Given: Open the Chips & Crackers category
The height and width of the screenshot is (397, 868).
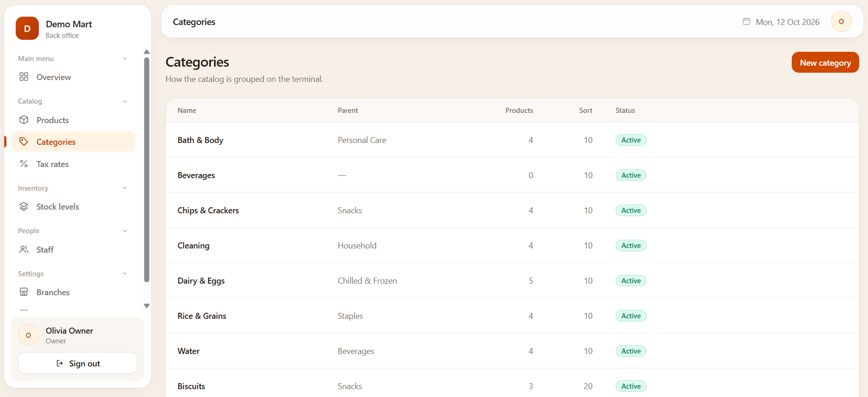Looking at the screenshot, I should tap(208, 210).
